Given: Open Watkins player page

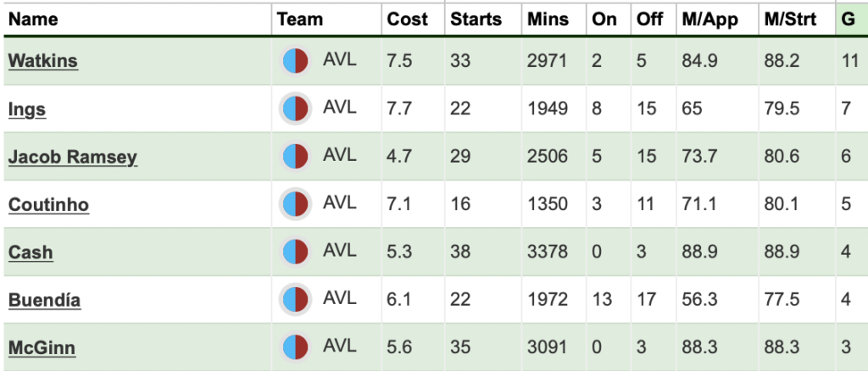Looking at the screenshot, I should [43, 61].
